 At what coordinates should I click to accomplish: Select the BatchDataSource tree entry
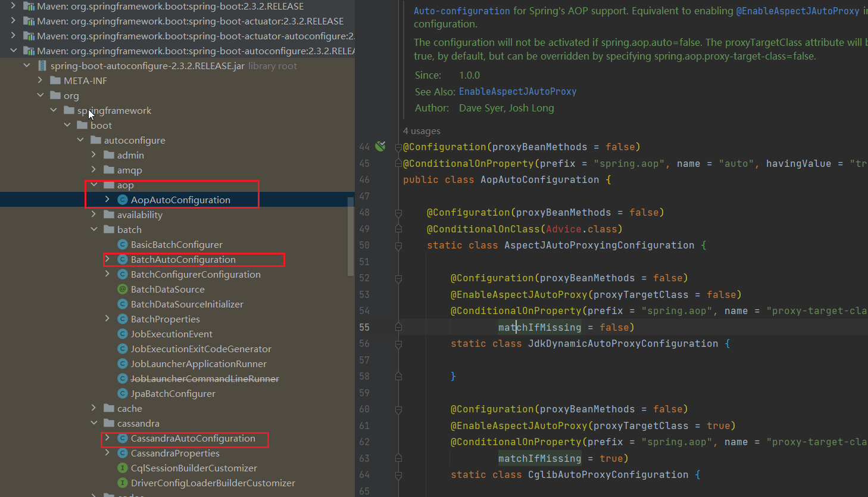pyautogui.click(x=168, y=289)
